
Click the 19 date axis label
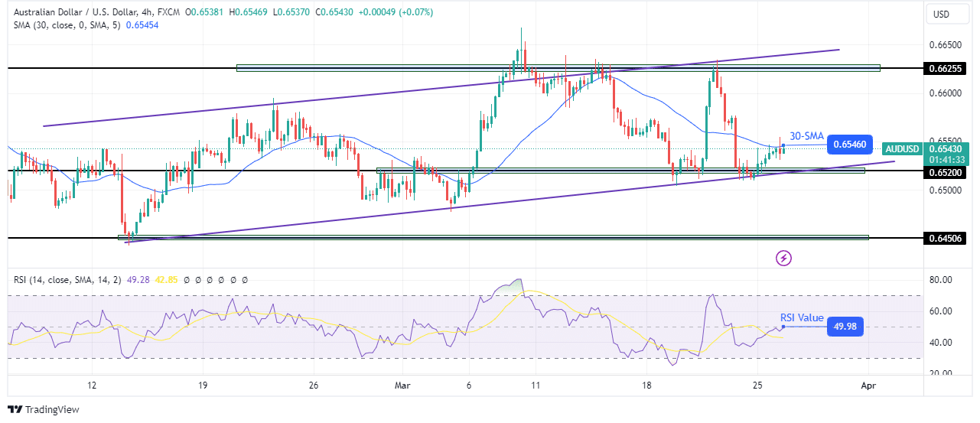pyautogui.click(x=202, y=386)
